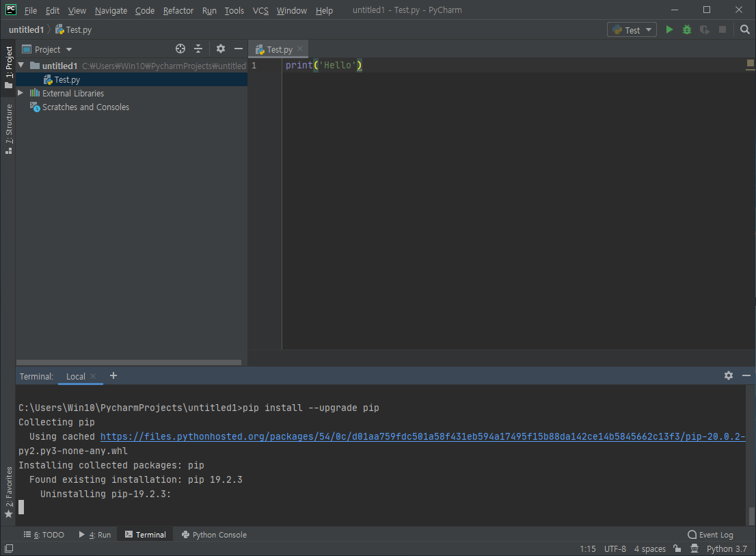Viewport: 756px width, 556px height.
Task: Select Test.py in the project tree
Action: click(x=67, y=79)
